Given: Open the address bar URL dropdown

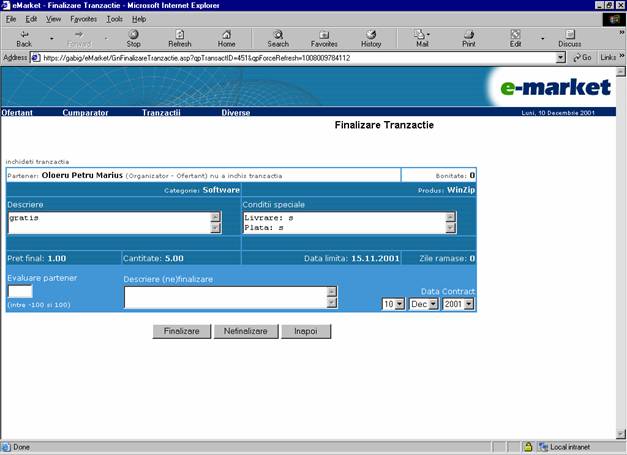Looking at the screenshot, I should pos(561,58).
